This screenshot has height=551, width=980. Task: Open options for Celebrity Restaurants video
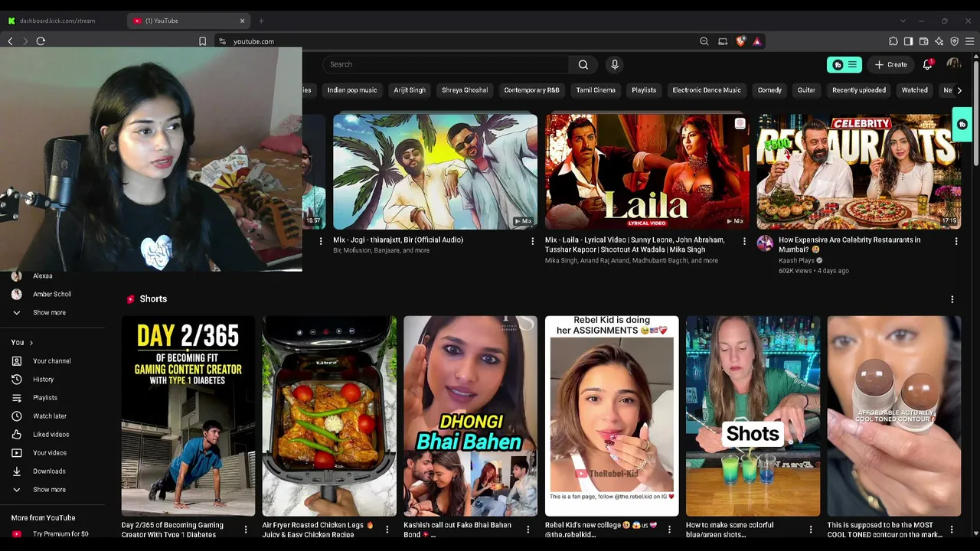(955, 241)
